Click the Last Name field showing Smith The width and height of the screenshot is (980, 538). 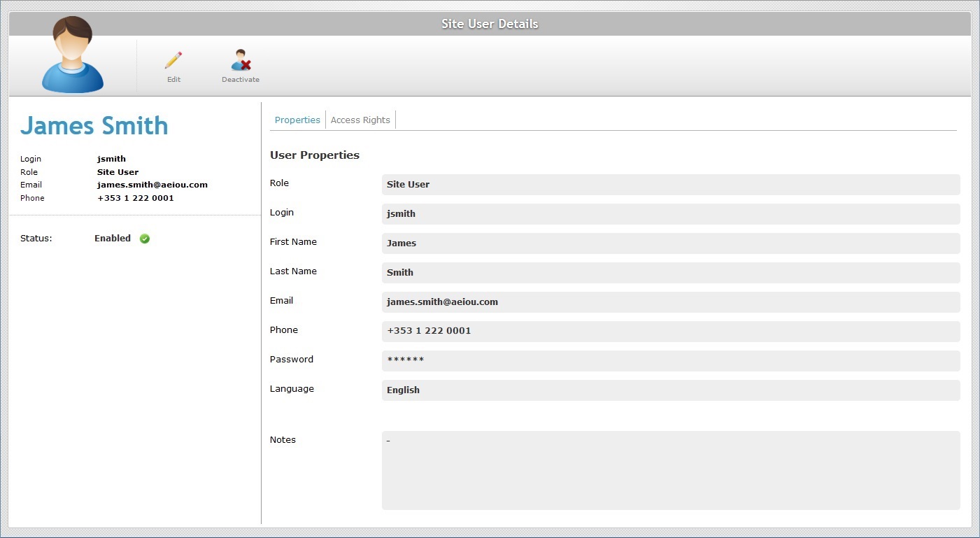point(671,273)
